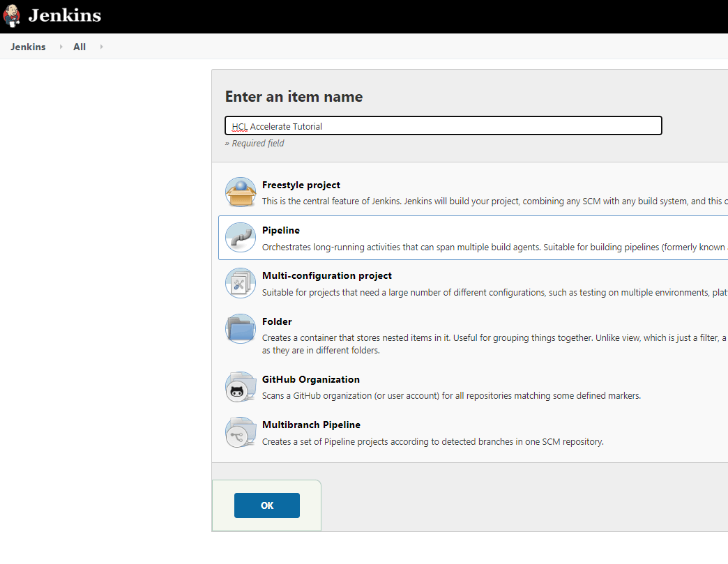This screenshot has height=564, width=728.
Task: Click the Jenkins mascot logo icon
Action: (x=11, y=15)
